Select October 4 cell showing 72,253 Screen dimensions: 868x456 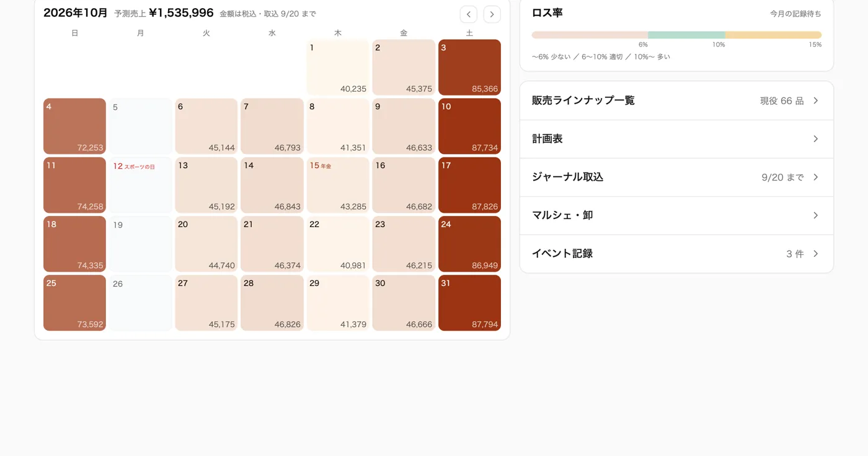74,127
